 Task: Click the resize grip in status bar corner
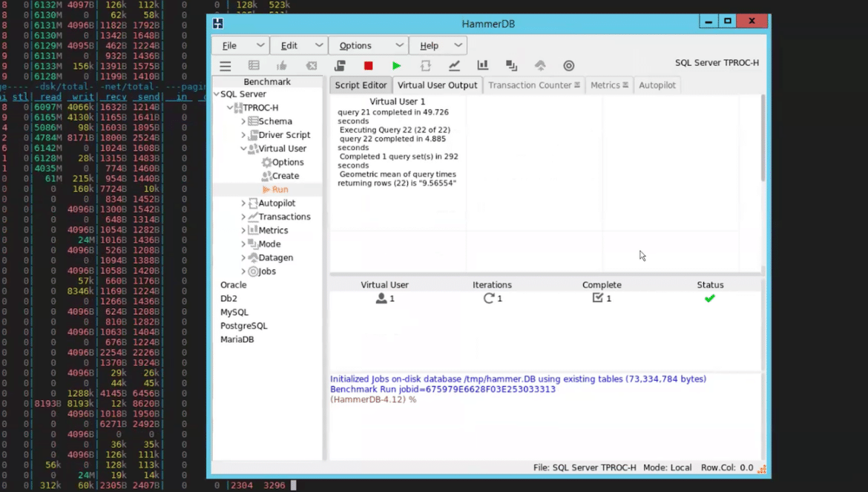(x=762, y=469)
